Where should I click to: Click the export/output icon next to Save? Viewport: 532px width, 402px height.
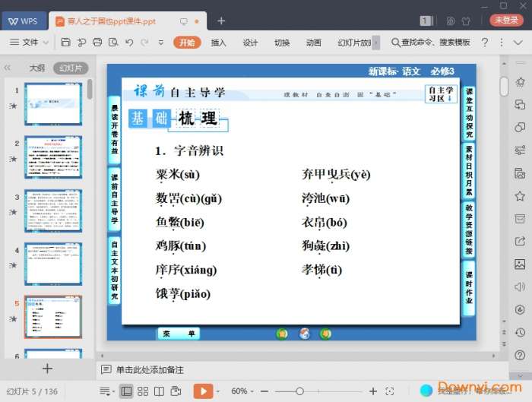tap(81, 43)
